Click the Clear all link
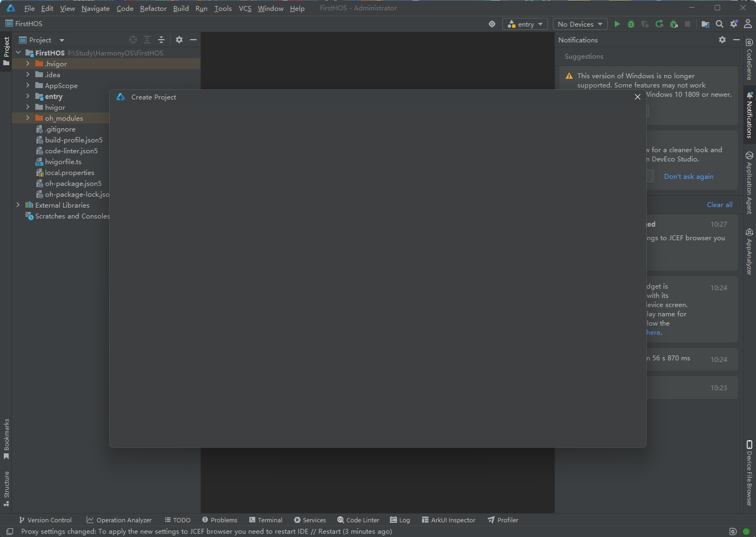 pyautogui.click(x=720, y=205)
